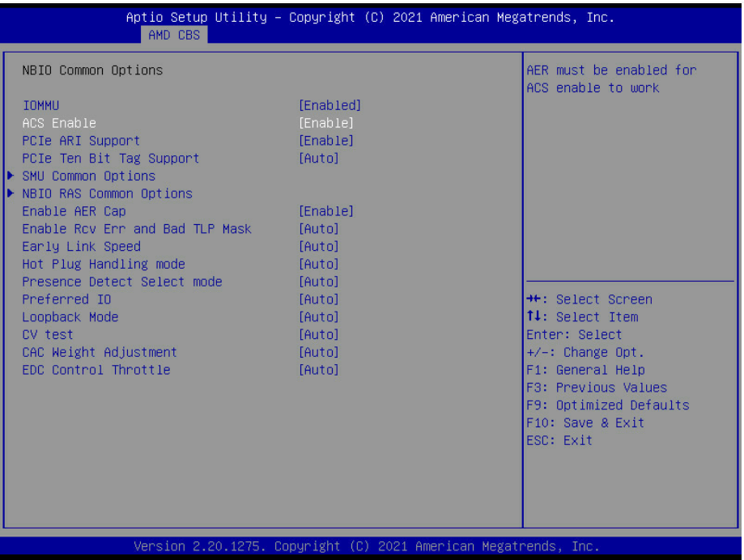
Task: Click the arrow beside SMU Common Options
Action: pos(11,176)
